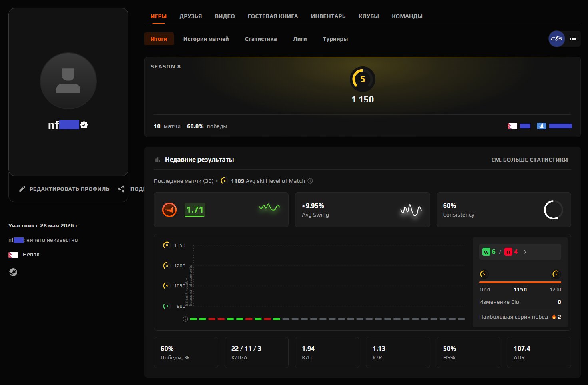Click the Изменение Elo row
This screenshot has height=385, width=588.
click(x=520, y=302)
